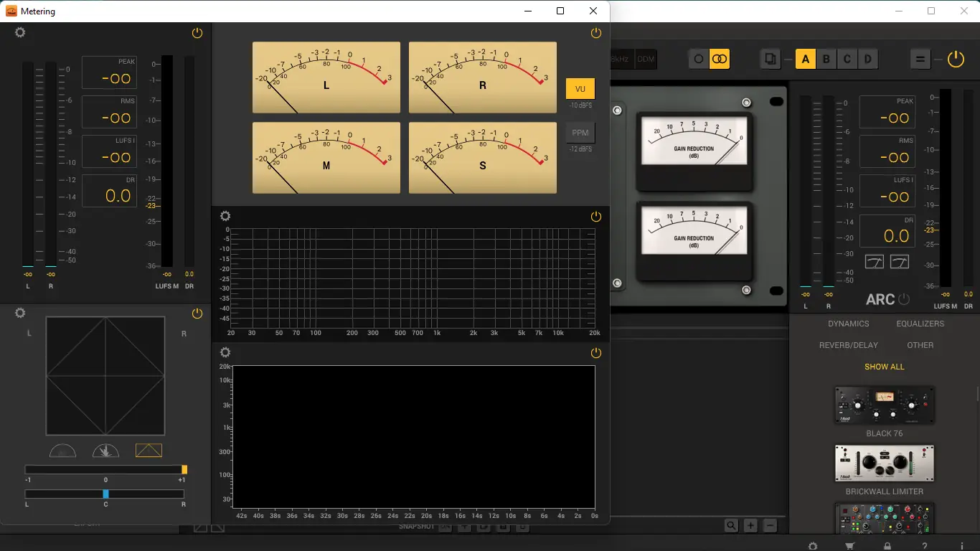Click the single-circle mono mode icon

[x=698, y=59]
